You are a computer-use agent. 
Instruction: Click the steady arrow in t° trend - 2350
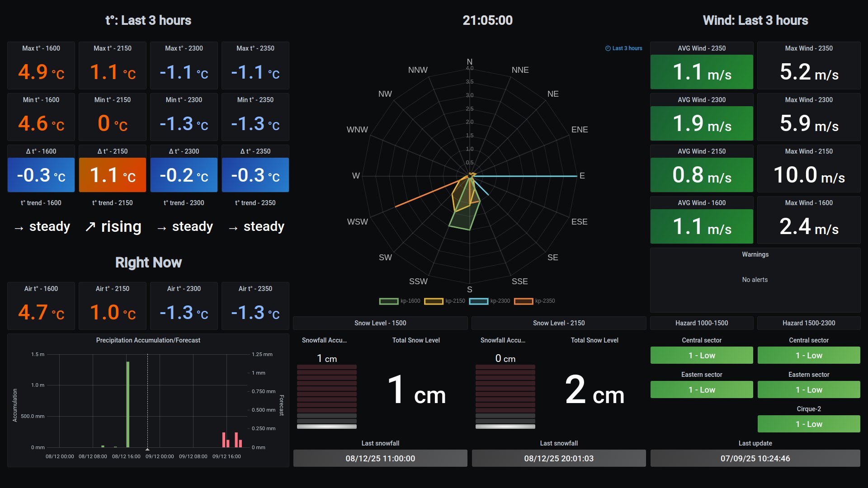pyautogui.click(x=233, y=228)
